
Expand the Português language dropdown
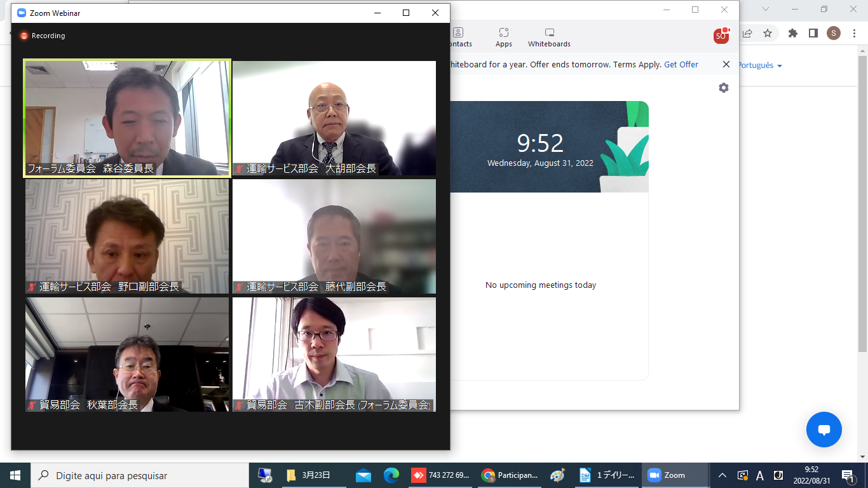[759, 65]
